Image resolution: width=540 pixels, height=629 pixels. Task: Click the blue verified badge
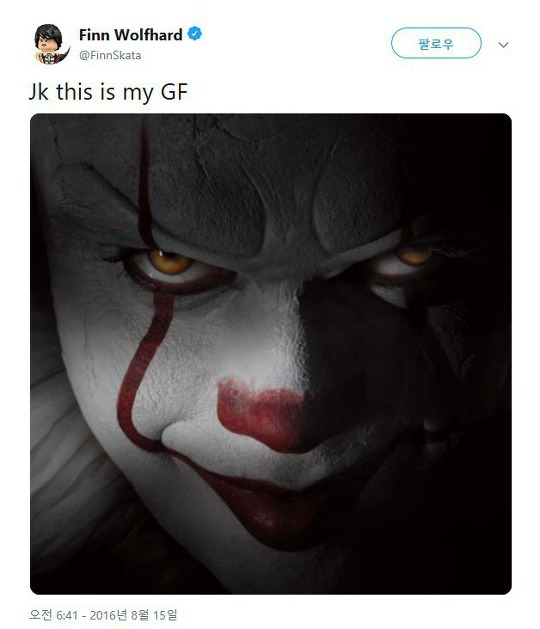pos(195,34)
